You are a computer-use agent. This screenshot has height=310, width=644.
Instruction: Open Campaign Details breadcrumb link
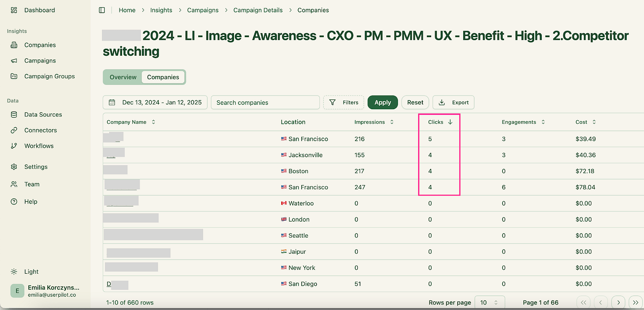(258, 10)
